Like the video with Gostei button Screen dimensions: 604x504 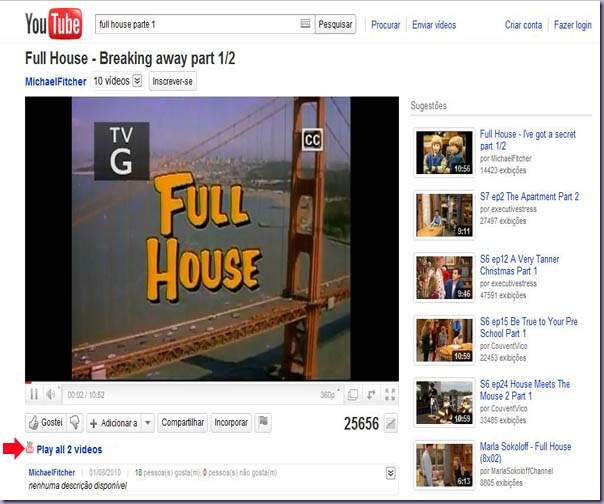click(x=46, y=423)
